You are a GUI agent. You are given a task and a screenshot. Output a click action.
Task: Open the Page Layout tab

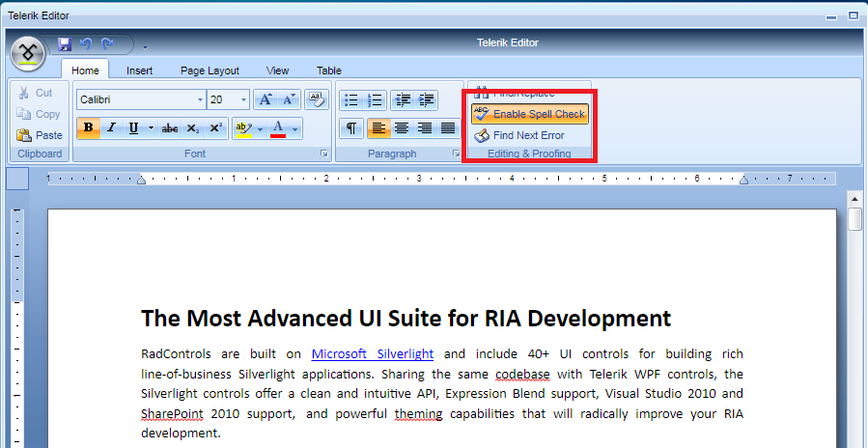click(x=210, y=70)
